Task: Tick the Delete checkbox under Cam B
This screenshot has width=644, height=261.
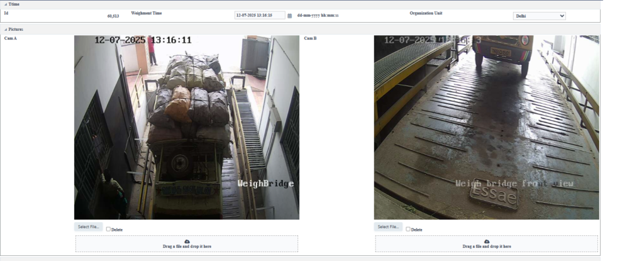Action: [x=409, y=229]
